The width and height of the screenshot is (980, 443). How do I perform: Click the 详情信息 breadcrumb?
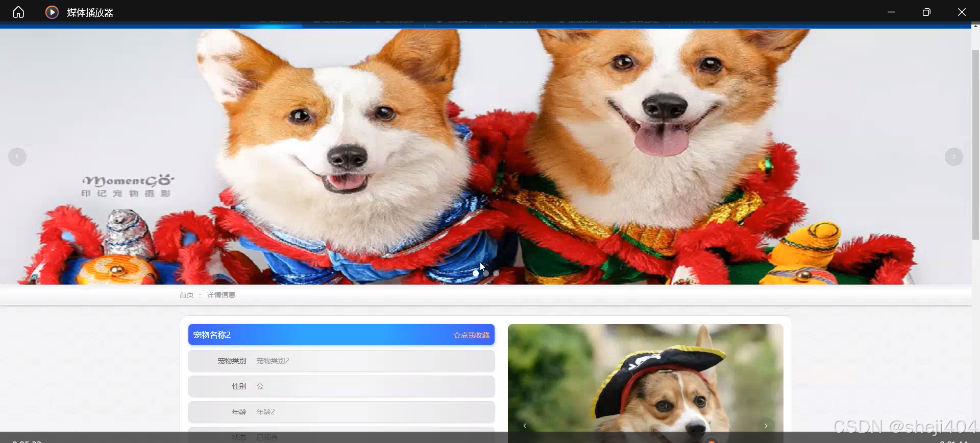(x=221, y=295)
